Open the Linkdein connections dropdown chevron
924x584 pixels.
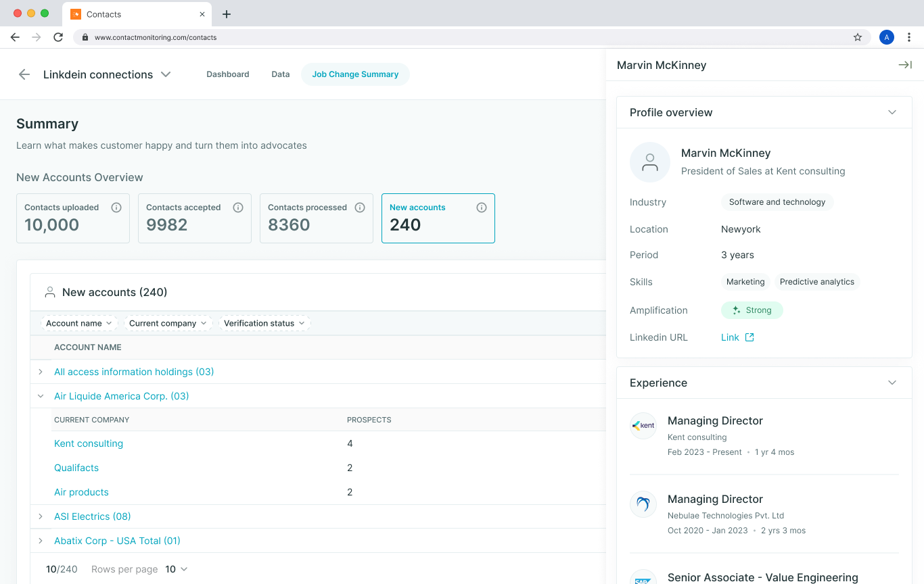[166, 74]
